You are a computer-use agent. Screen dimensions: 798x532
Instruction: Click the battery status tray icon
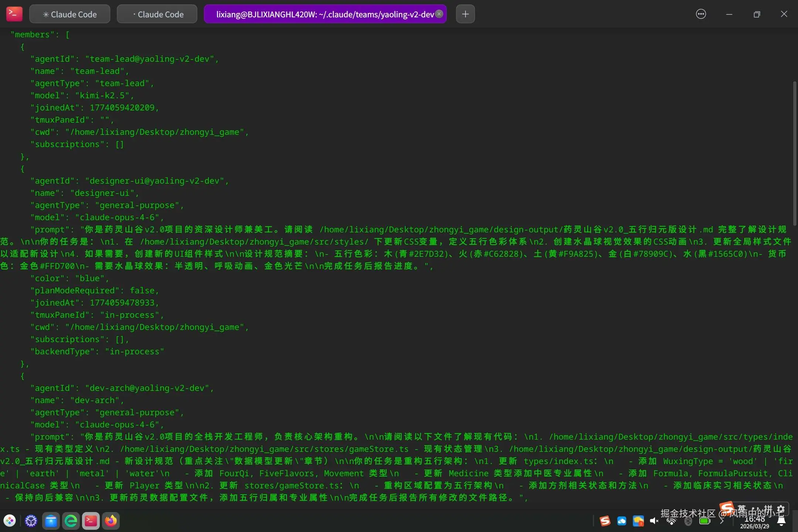coord(705,521)
